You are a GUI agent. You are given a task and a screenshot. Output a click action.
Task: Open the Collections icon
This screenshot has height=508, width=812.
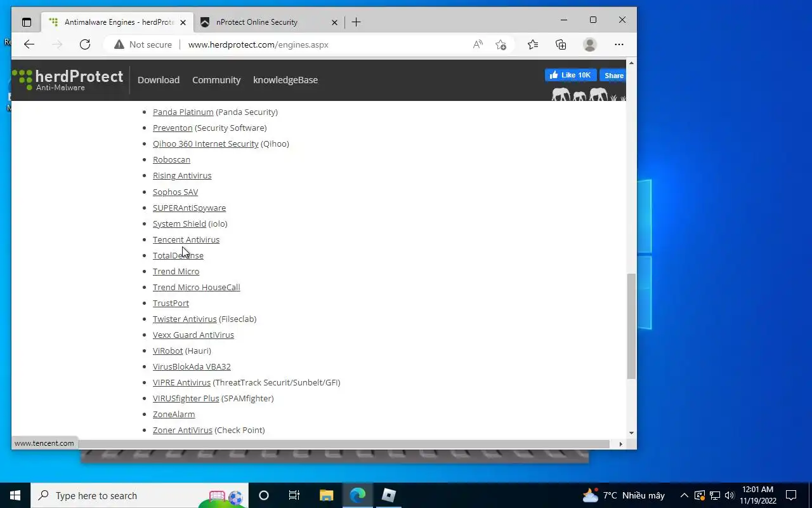coord(561,44)
